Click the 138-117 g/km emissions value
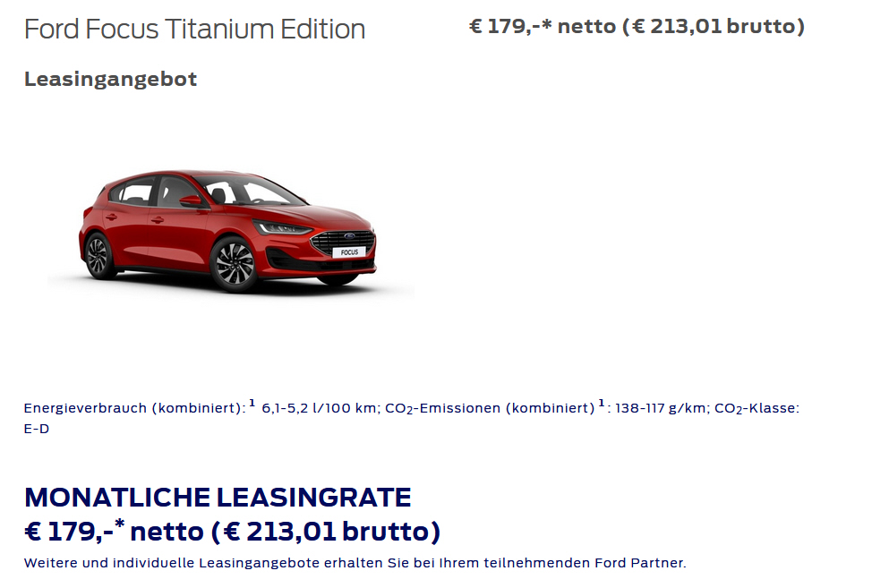The height and width of the screenshot is (588, 889). click(661, 408)
